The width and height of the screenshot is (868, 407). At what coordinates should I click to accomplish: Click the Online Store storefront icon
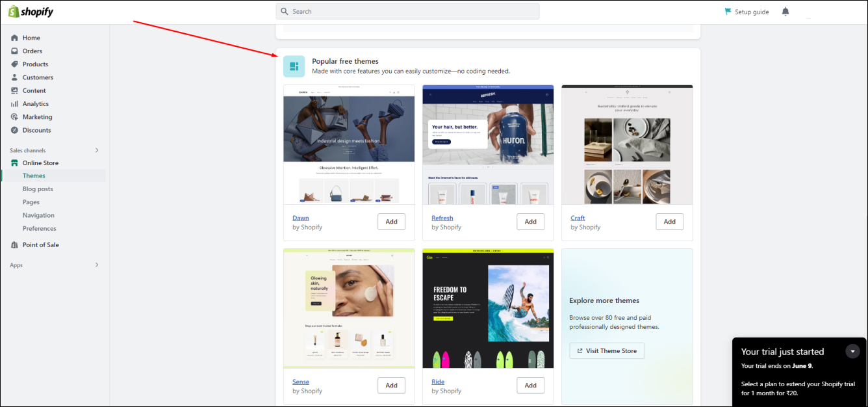14,163
